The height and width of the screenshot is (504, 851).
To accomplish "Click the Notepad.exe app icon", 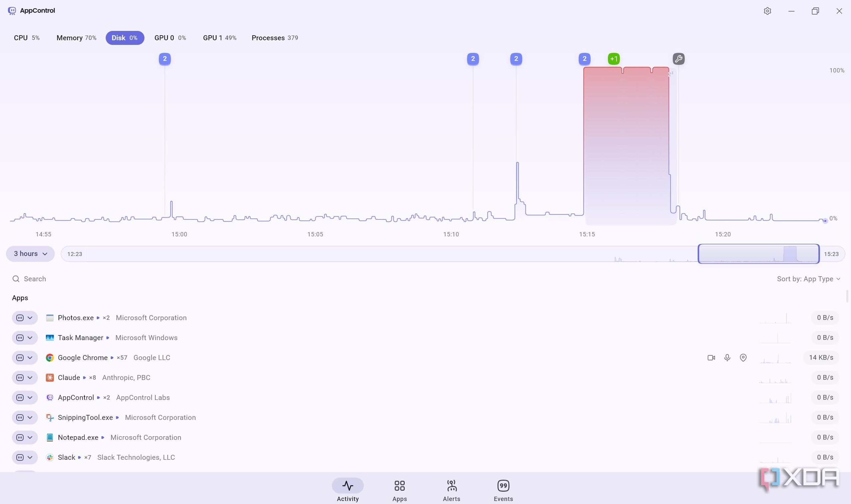I will click(x=50, y=438).
